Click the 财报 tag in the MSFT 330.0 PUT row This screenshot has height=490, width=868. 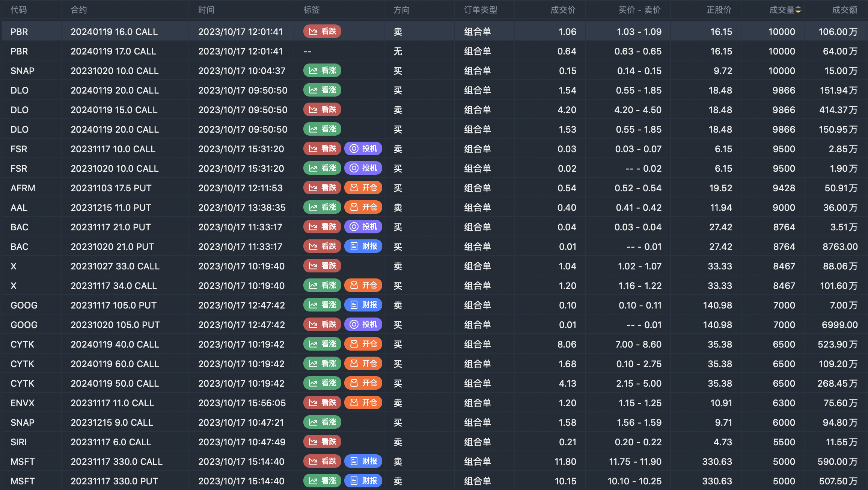point(363,481)
